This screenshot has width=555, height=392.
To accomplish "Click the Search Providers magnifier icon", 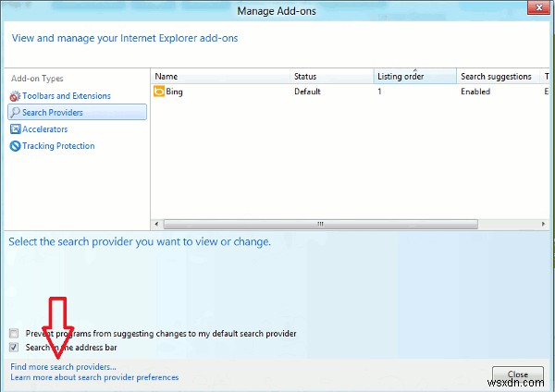I will point(15,113).
